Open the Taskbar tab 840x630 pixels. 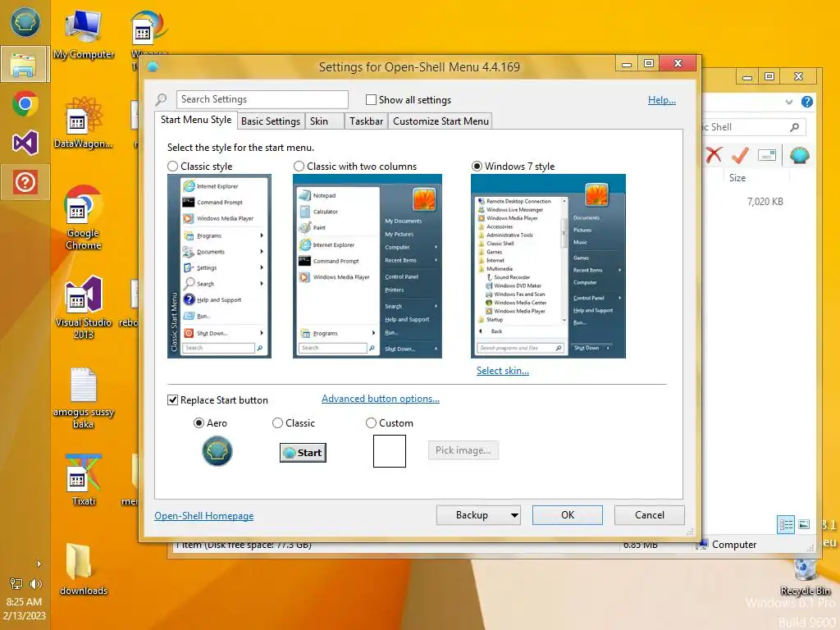[x=367, y=121]
